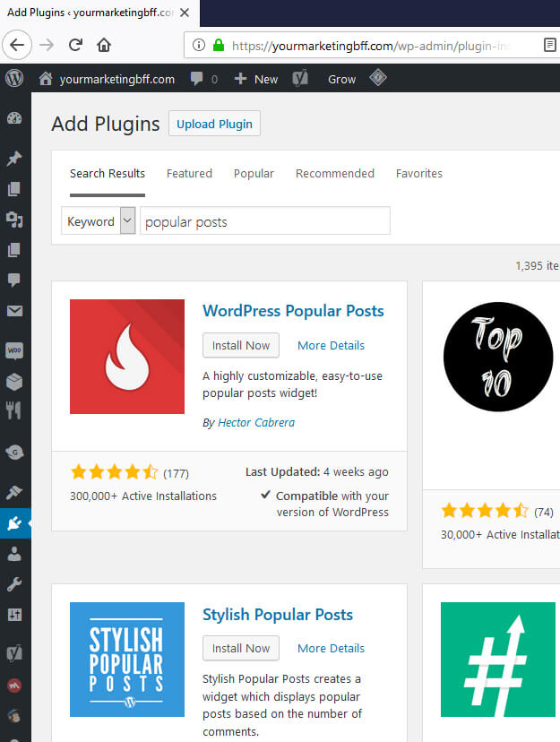Click Stylish Popular Posts blue thumbnail
The height and width of the screenshot is (742, 560).
point(127,660)
